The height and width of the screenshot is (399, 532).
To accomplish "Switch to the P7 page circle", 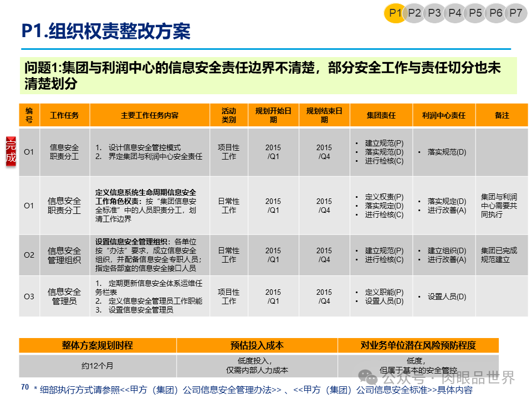I will pyautogui.click(x=516, y=13).
